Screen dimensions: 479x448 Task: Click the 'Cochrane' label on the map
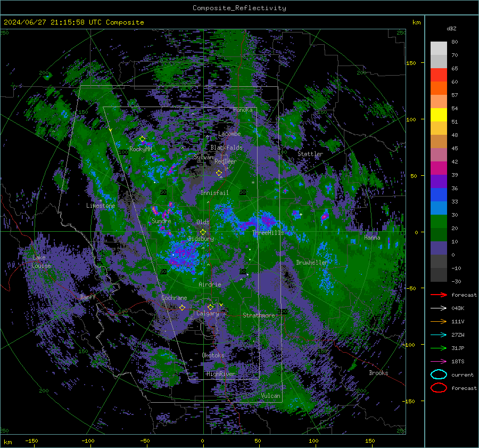(174, 298)
